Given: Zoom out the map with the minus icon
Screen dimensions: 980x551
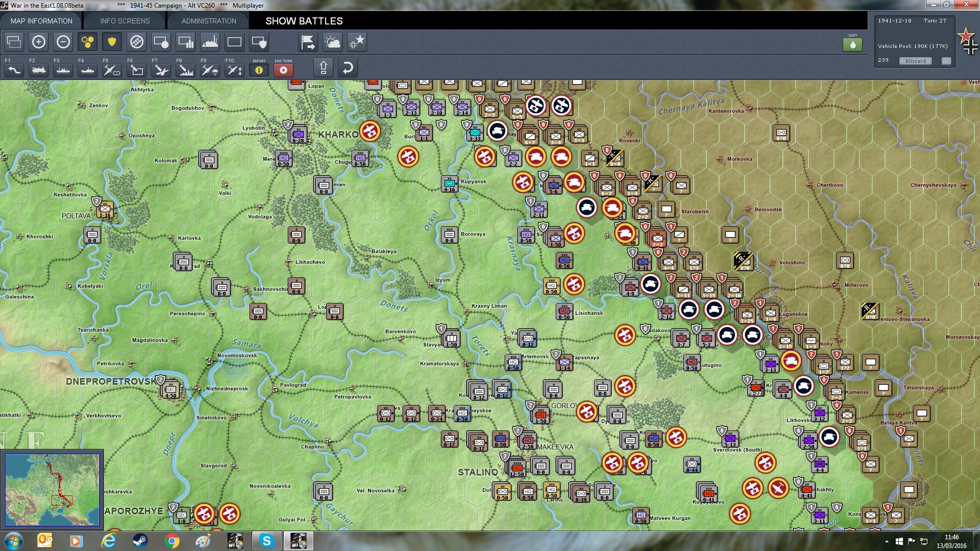Looking at the screenshot, I should point(63,42).
